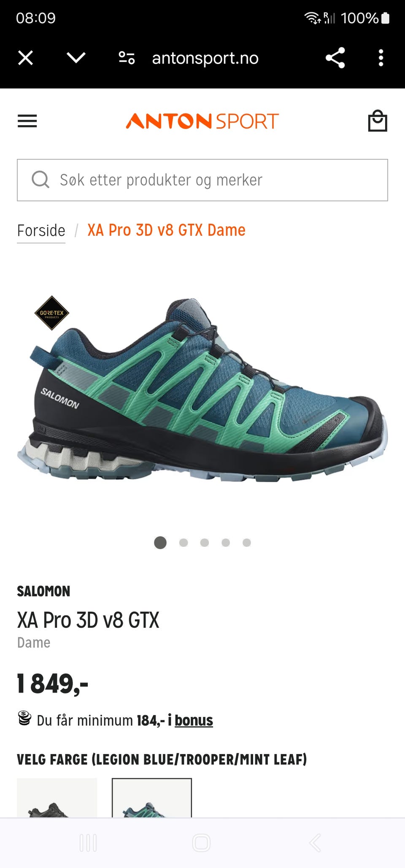Image resolution: width=405 pixels, height=868 pixels.
Task: Close the browser custom tab
Action: pos(26,58)
